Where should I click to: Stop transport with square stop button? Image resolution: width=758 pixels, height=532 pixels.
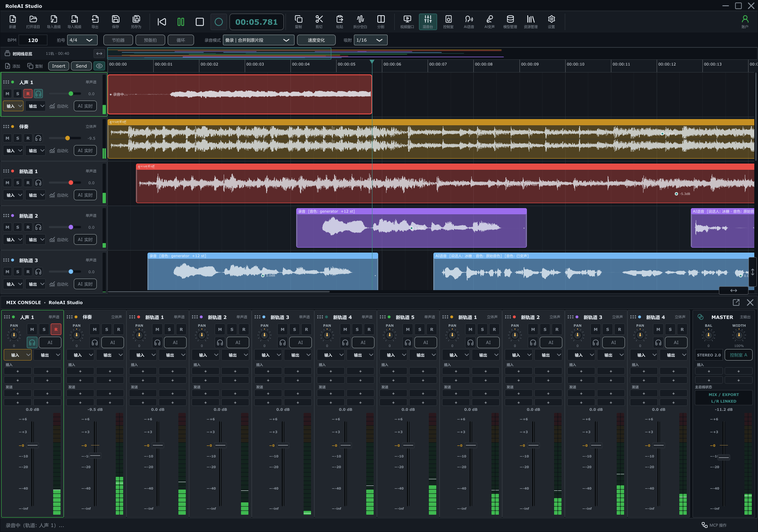point(200,22)
